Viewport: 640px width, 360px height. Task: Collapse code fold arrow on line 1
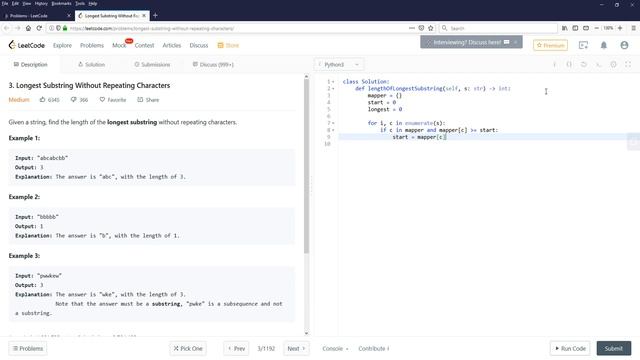(x=333, y=82)
